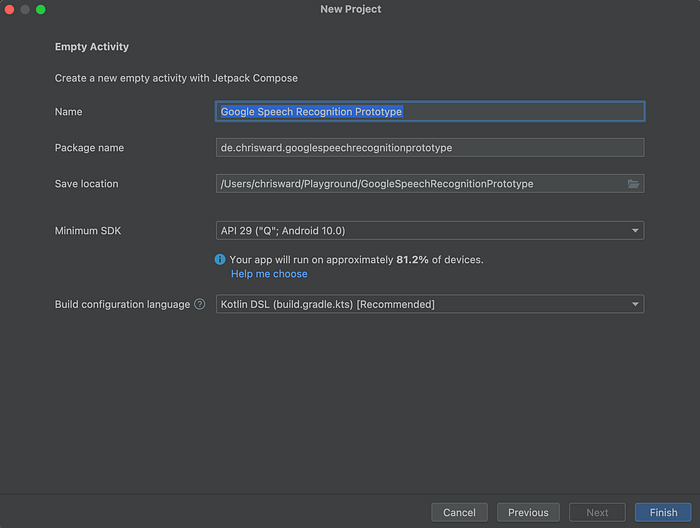Open the Save location folder browser
The height and width of the screenshot is (528, 700).
click(x=633, y=184)
